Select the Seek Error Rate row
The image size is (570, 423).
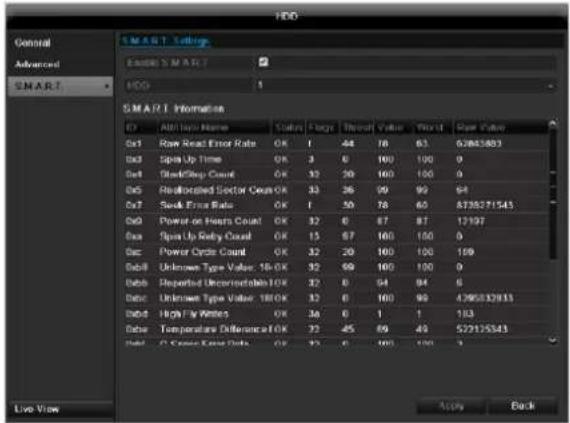[336, 205]
